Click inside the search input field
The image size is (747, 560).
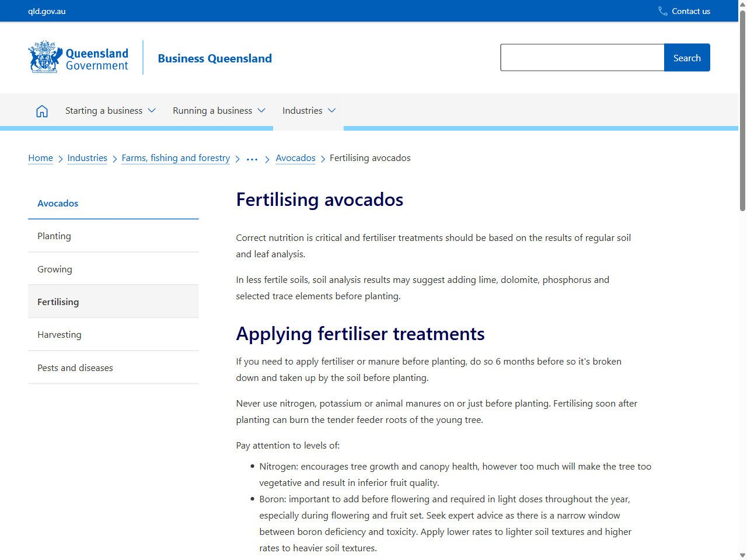[x=582, y=57]
